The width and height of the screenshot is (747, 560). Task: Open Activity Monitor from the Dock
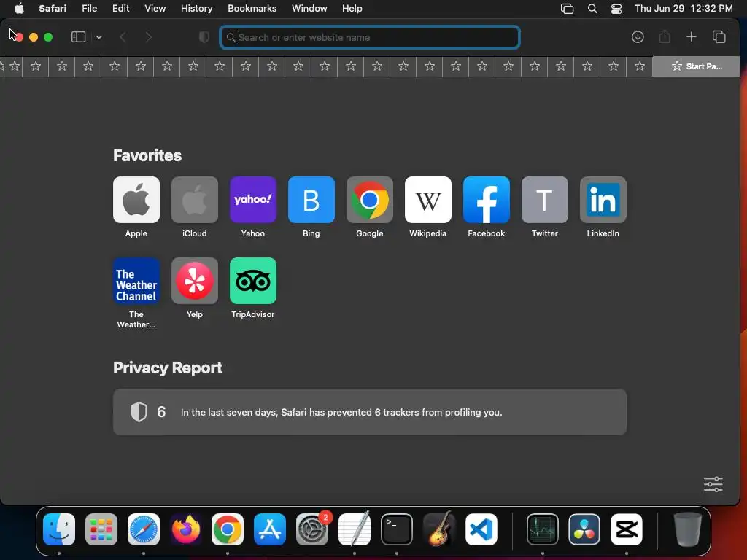[x=543, y=529]
